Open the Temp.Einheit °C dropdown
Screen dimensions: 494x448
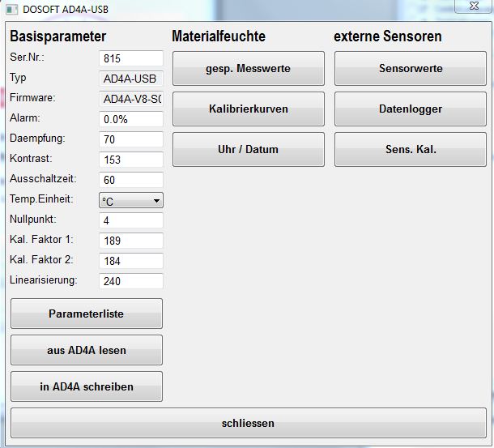[131, 201]
